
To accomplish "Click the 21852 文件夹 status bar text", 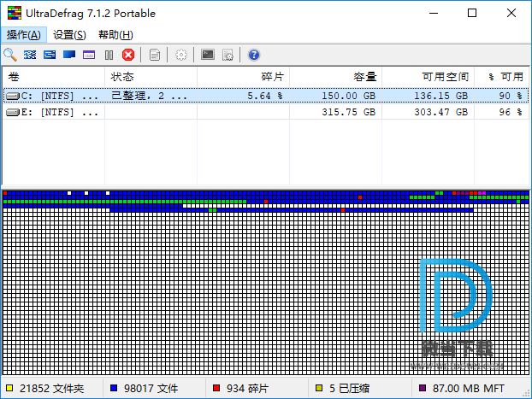I will [x=51, y=388].
